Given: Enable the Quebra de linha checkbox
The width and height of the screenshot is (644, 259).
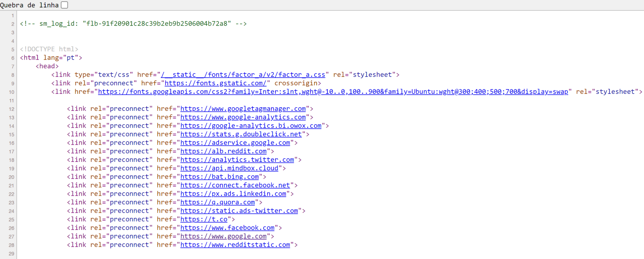Looking at the screenshot, I should click(65, 5).
